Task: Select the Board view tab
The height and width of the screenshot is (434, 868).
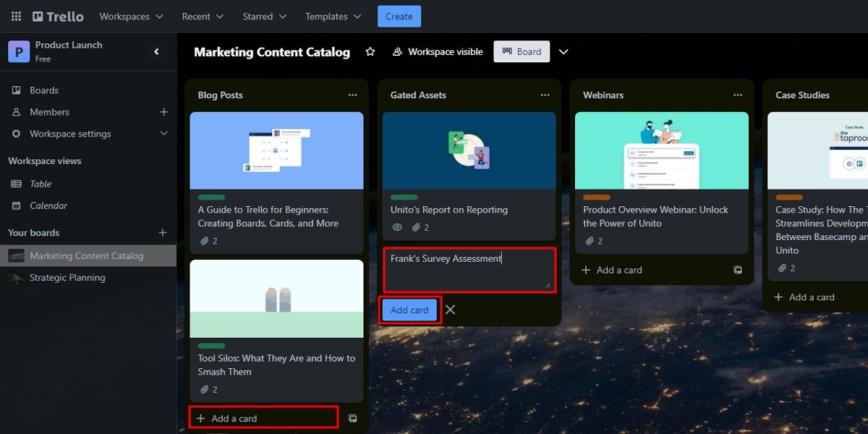Action: pyautogui.click(x=522, y=51)
